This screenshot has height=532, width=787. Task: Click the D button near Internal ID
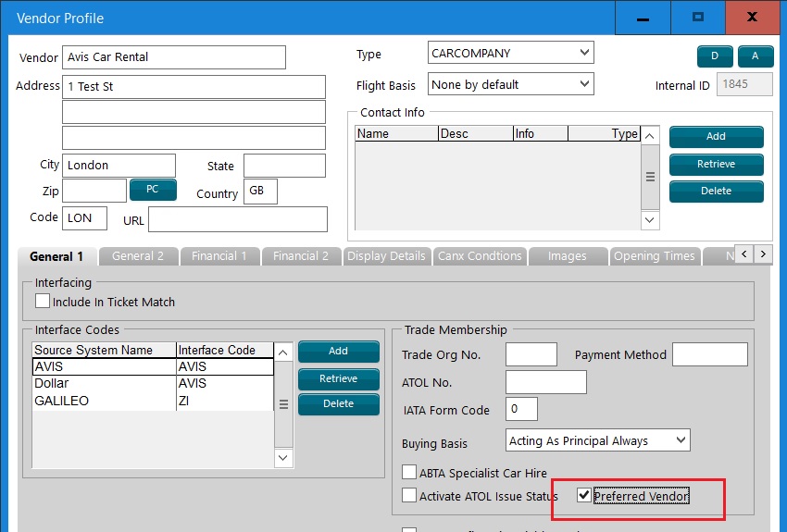(715, 56)
